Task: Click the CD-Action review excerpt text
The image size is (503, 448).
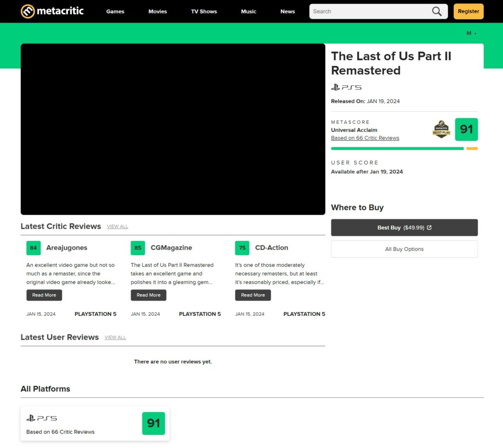Action: pos(279,274)
